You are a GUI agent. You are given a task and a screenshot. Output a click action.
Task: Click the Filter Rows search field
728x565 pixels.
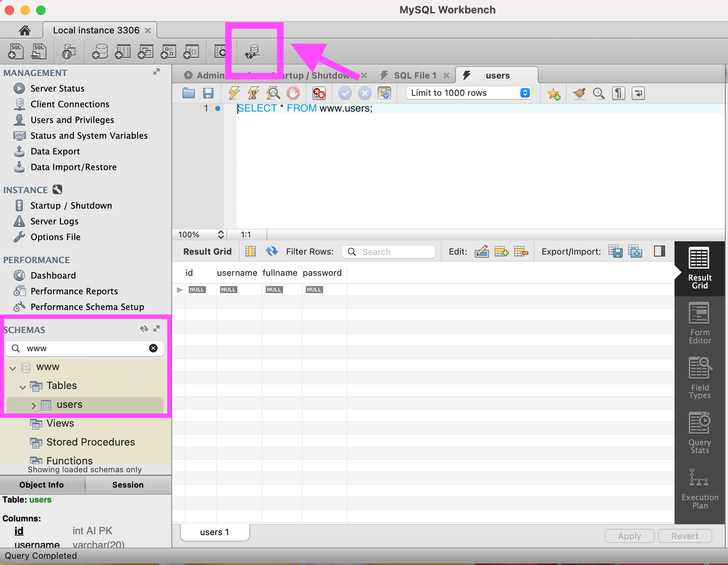pos(388,252)
